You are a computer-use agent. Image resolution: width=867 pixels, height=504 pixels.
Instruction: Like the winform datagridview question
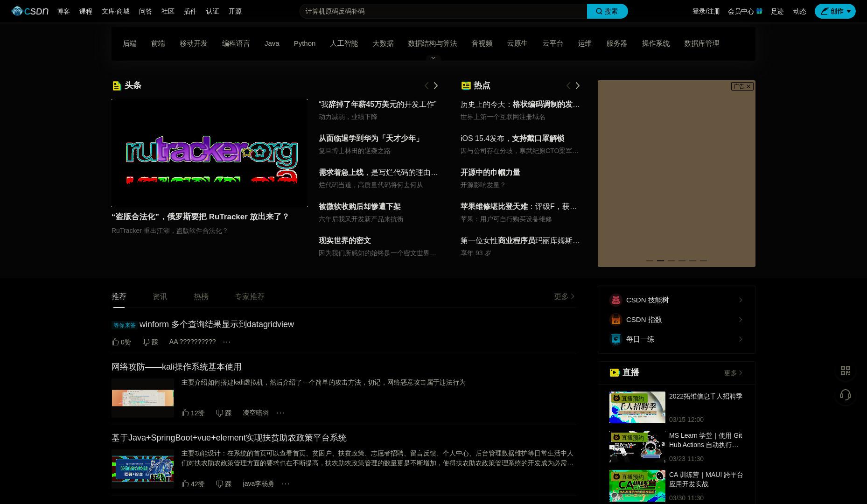coord(121,342)
